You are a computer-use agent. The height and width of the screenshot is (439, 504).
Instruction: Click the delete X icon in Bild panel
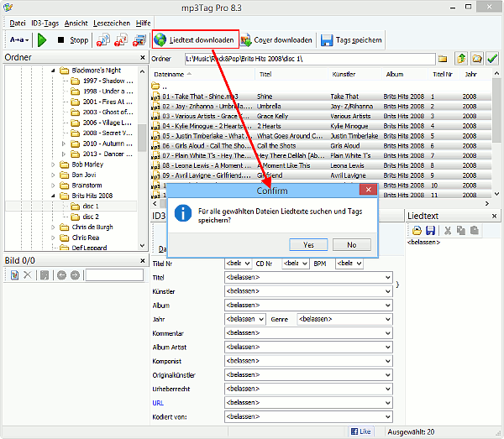(x=28, y=275)
